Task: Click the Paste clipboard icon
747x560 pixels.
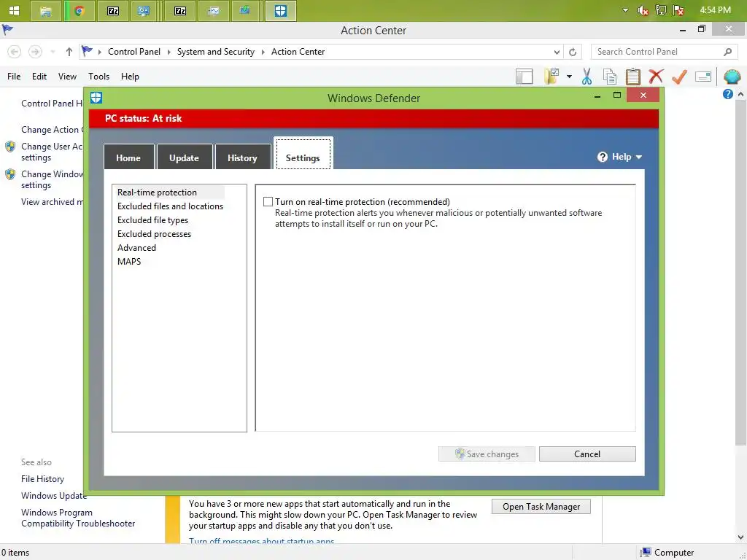Action: tap(632, 76)
